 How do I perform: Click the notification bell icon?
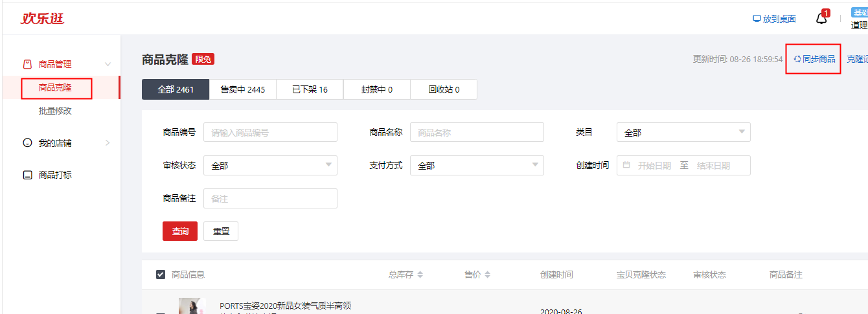pyautogui.click(x=821, y=18)
